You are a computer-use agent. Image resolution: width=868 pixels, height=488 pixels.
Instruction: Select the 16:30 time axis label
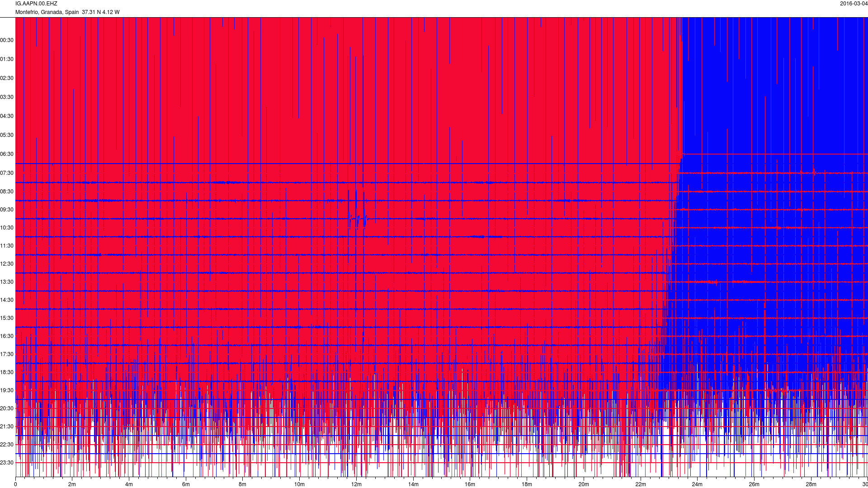(x=7, y=336)
